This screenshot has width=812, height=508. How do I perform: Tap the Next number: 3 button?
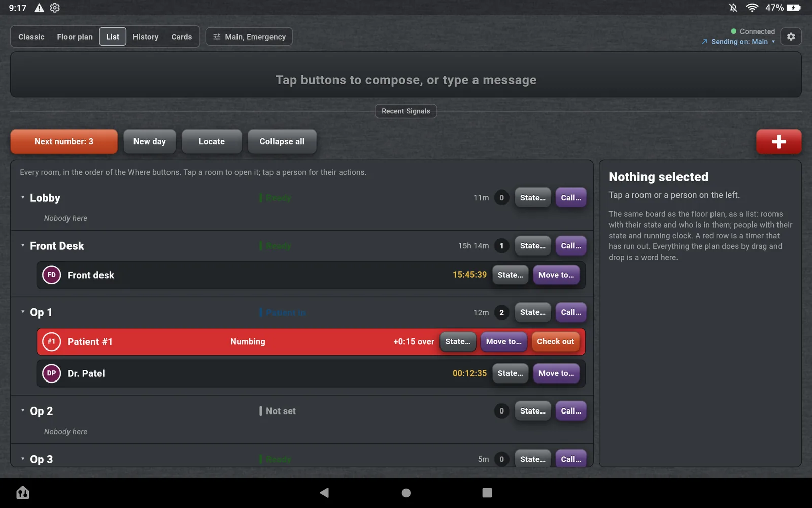(x=64, y=142)
